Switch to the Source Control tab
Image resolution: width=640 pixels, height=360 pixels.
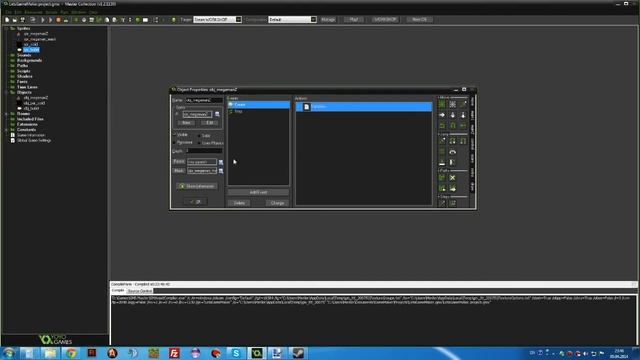(140, 291)
